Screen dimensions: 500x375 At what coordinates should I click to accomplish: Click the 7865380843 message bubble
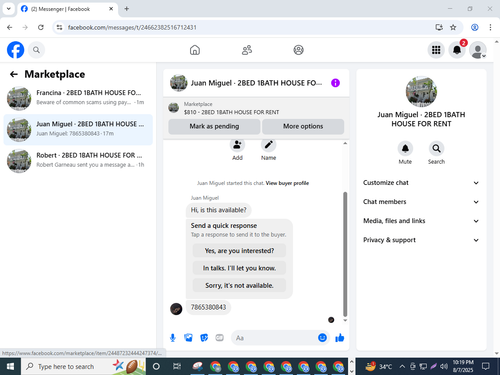click(208, 307)
